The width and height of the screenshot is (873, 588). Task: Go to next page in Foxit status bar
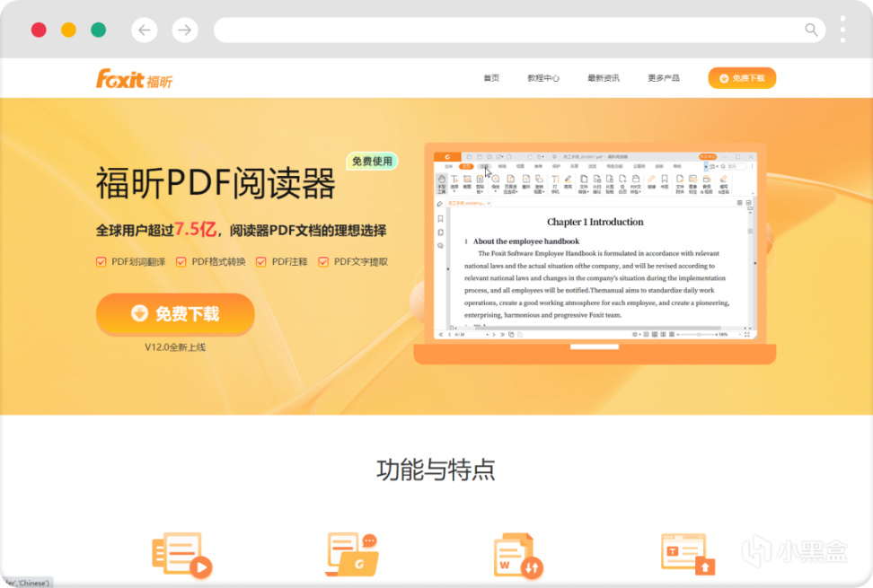click(x=494, y=334)
